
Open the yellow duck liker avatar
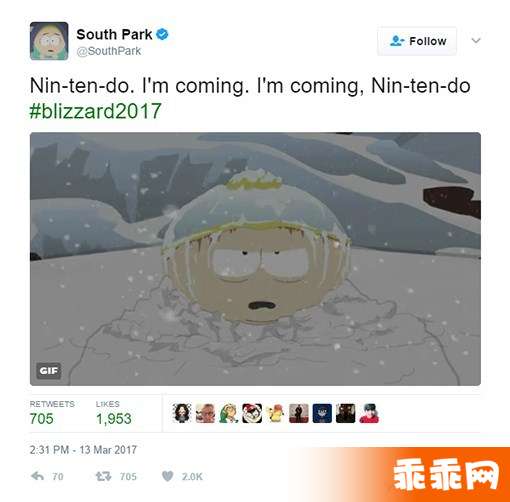coord(275,413)
